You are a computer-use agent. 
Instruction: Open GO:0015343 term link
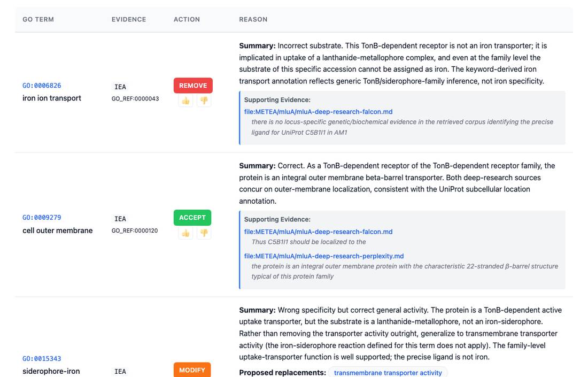click(42, 359)
